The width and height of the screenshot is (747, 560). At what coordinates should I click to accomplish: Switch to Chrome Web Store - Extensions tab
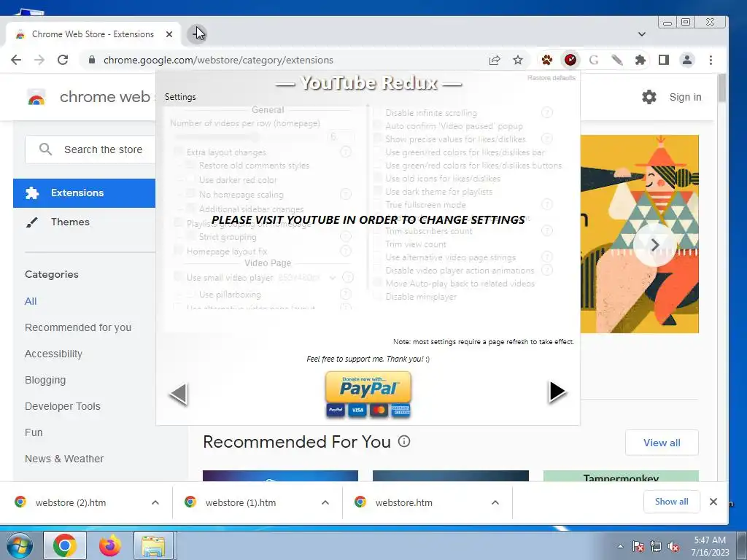pyautogui.click(x=93, y=34)
